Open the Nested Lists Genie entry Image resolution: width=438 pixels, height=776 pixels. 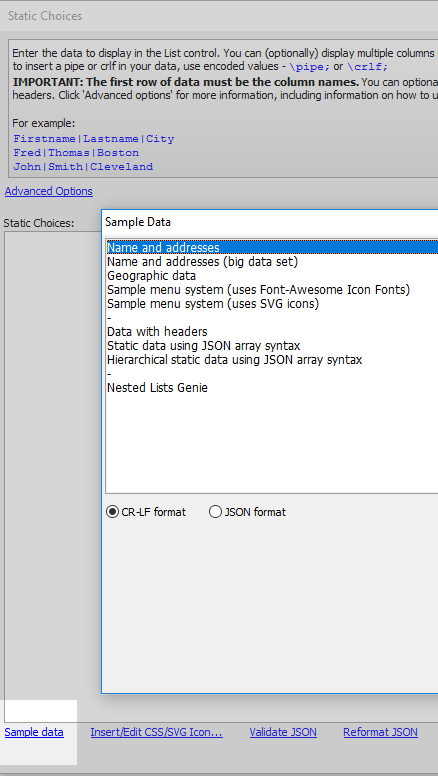(272, 388)
